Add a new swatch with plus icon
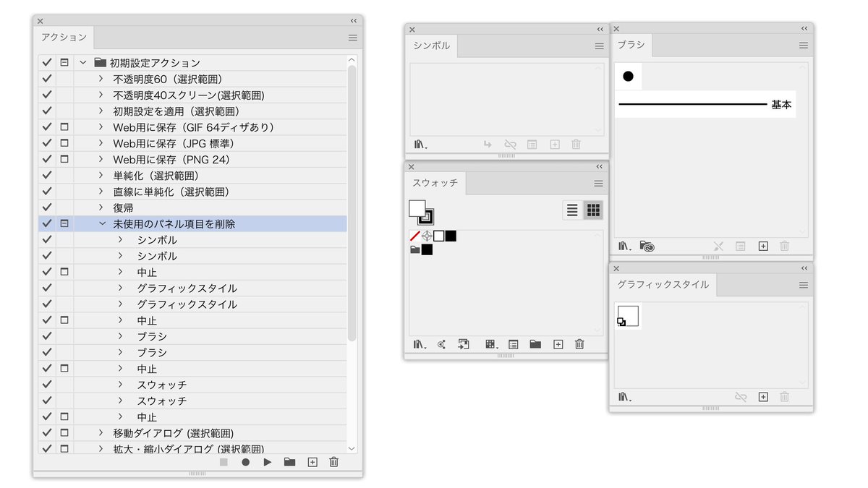868x488 pixels. coord(558,344)
